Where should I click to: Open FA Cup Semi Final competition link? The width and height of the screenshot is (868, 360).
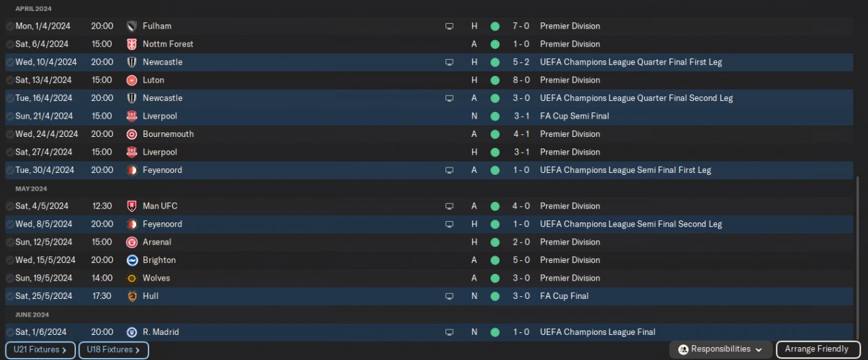point(574,116)
